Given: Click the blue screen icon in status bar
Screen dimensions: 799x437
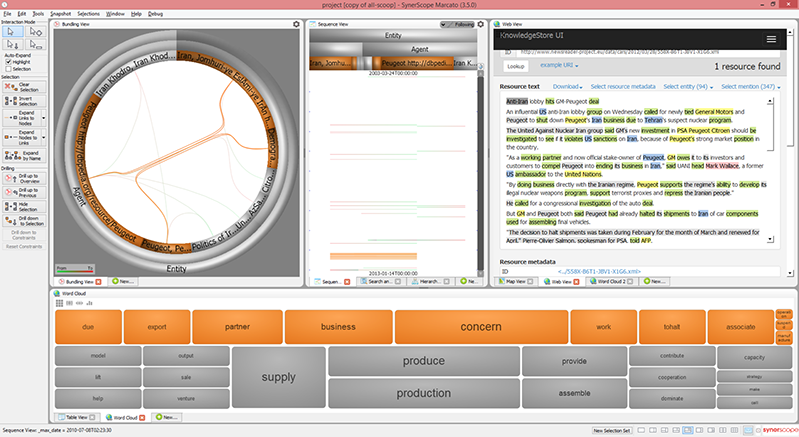Looking at the screenshot, I should [748, 430].
